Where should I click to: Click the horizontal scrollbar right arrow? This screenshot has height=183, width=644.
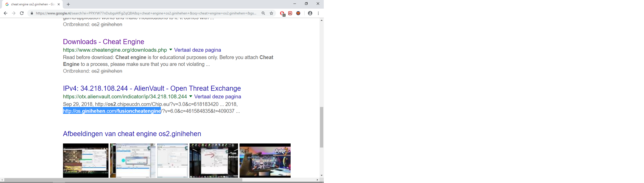(x=317, y=180)
